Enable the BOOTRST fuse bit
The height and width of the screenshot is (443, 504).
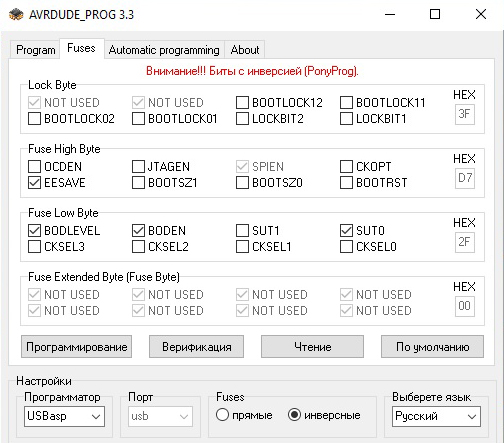346,183
